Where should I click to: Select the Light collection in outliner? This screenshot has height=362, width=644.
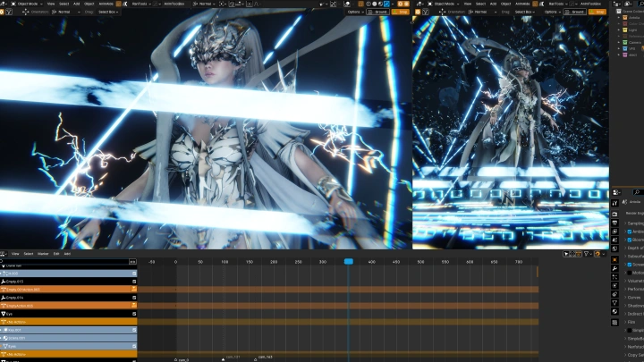pos(631,30)
